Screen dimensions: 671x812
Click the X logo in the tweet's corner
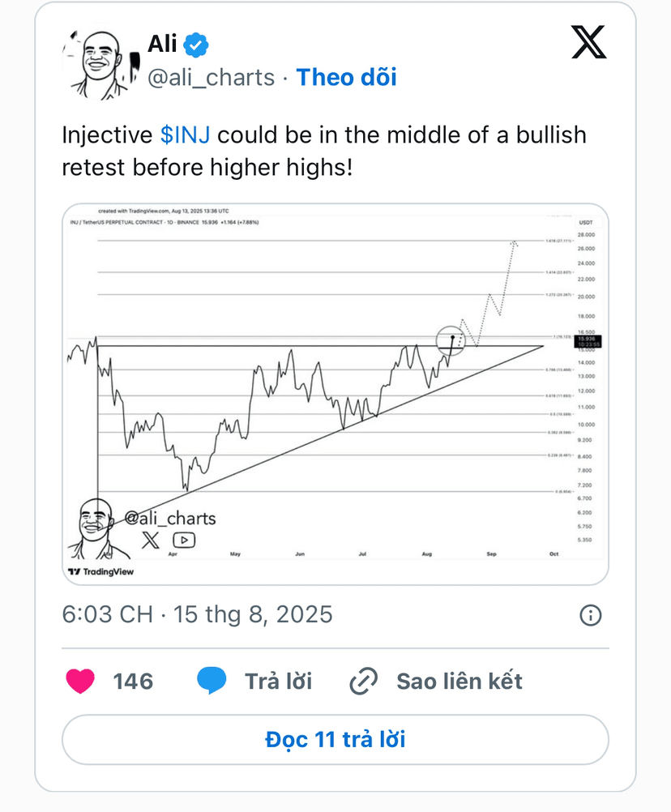(x=588, y=42)
